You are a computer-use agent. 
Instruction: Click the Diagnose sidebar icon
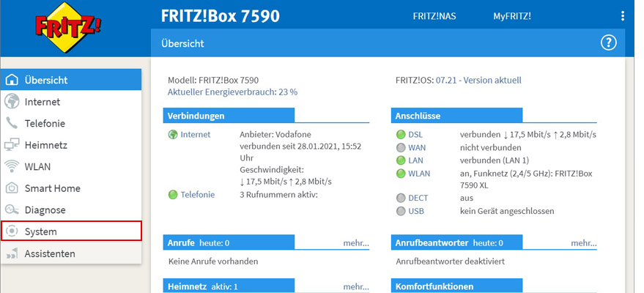click(x=12, y=209)
